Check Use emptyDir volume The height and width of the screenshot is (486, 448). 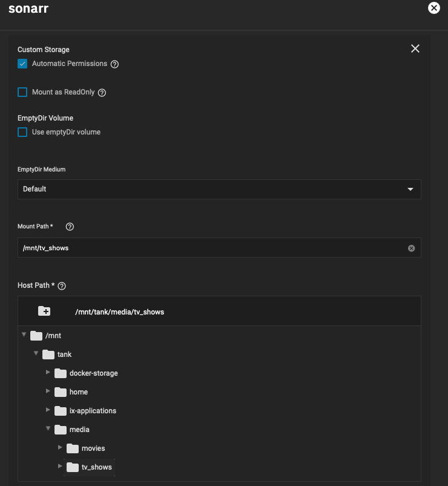point(22,132)
